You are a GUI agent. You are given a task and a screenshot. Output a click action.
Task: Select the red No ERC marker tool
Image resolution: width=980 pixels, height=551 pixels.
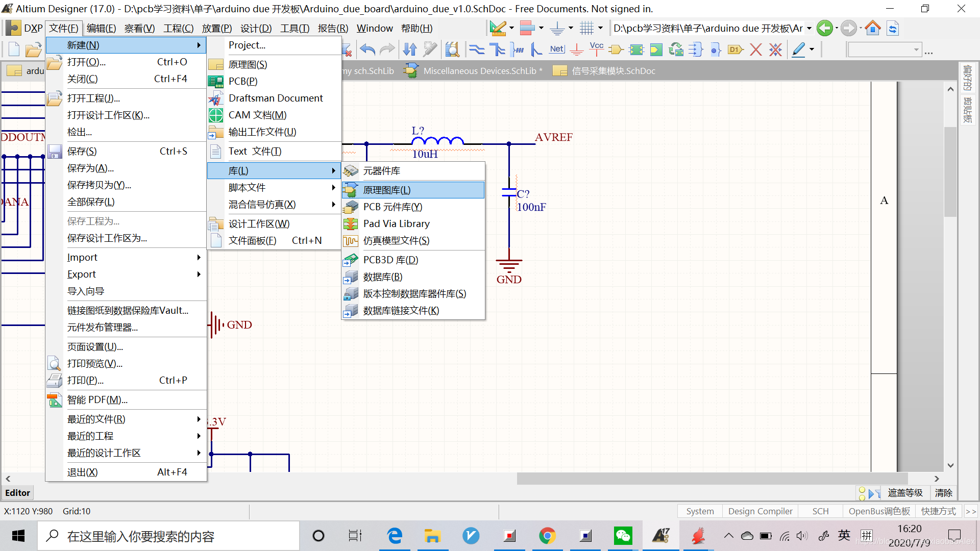[756, 49]
